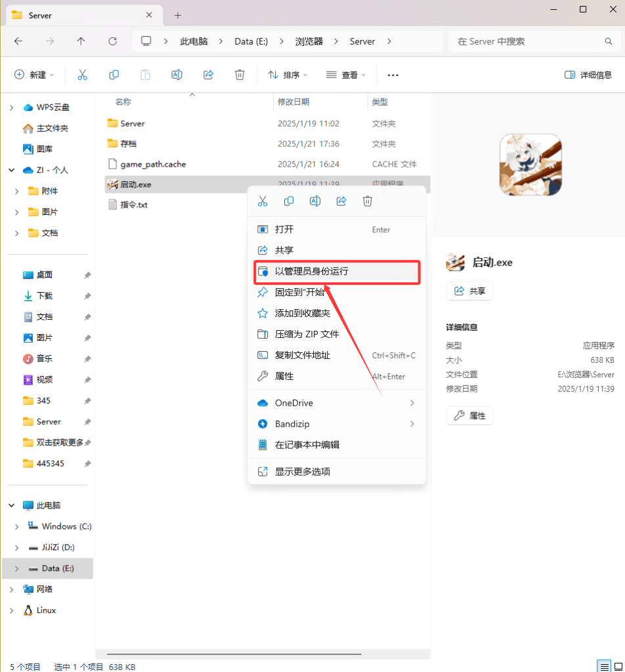Click the search box 在 Server 中搜索

528,41
